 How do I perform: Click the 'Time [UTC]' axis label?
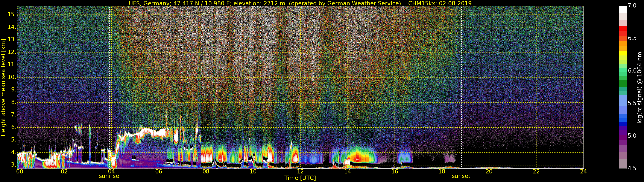(x=300, y=178)
